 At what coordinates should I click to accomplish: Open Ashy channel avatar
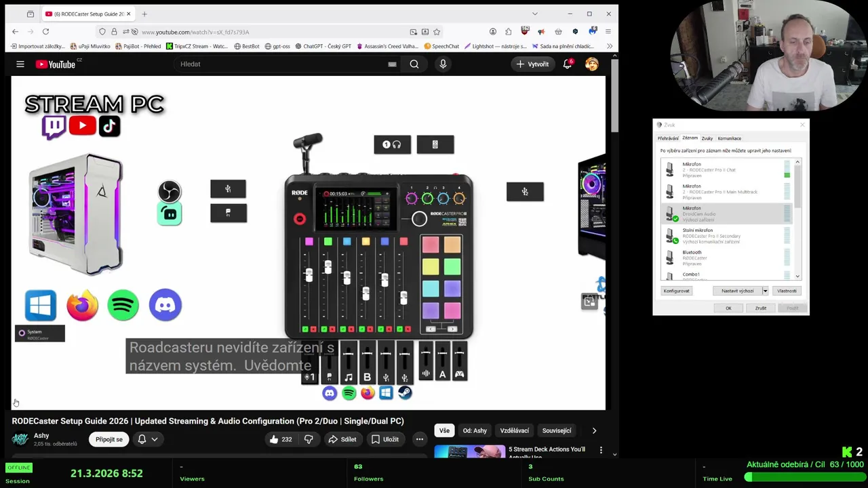point(20,439)
